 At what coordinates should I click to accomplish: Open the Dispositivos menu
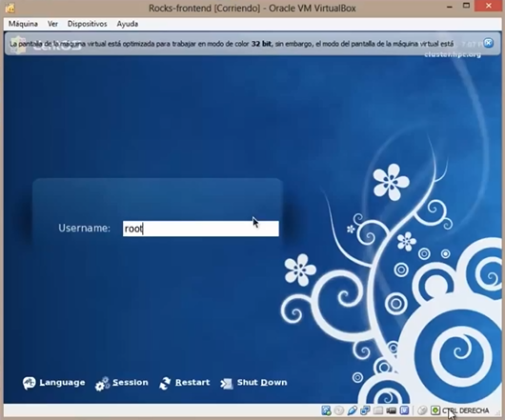point(87,24)
